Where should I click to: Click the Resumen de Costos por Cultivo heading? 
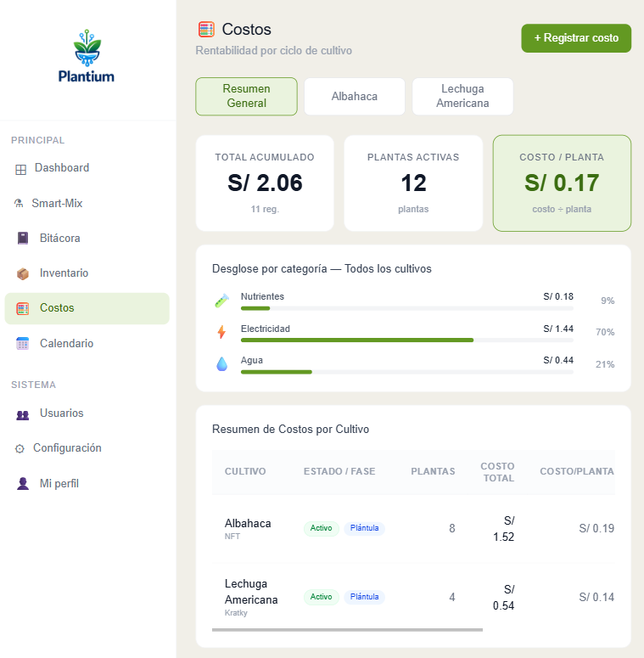coord(290,430)
